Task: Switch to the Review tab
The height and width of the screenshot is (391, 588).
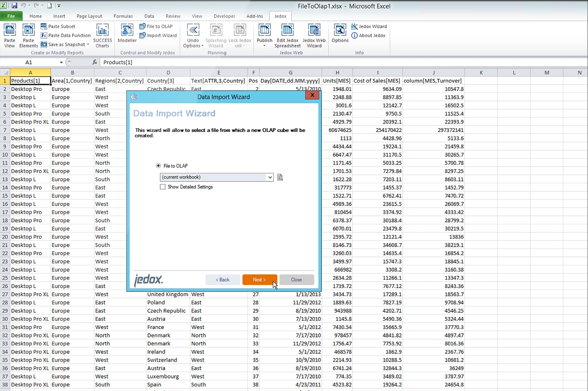Action: click(173, 16)
